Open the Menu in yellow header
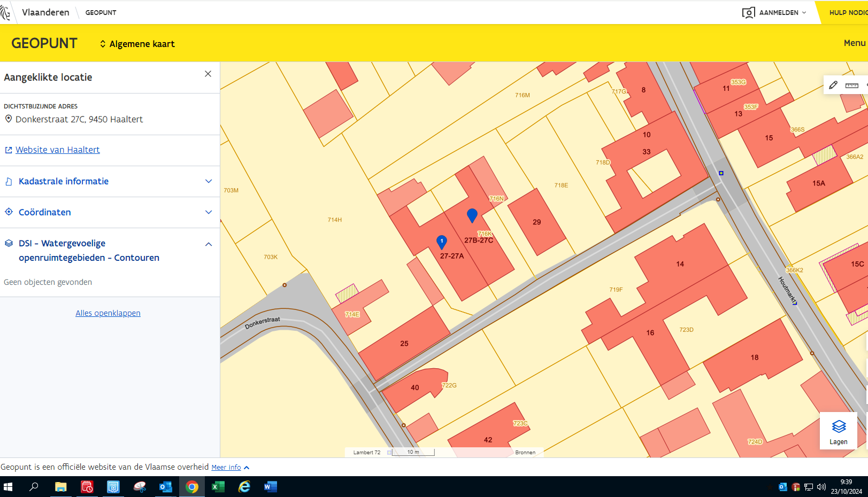Screen dimensions: 868x497 pyautogui.click(x=854, y=43)
